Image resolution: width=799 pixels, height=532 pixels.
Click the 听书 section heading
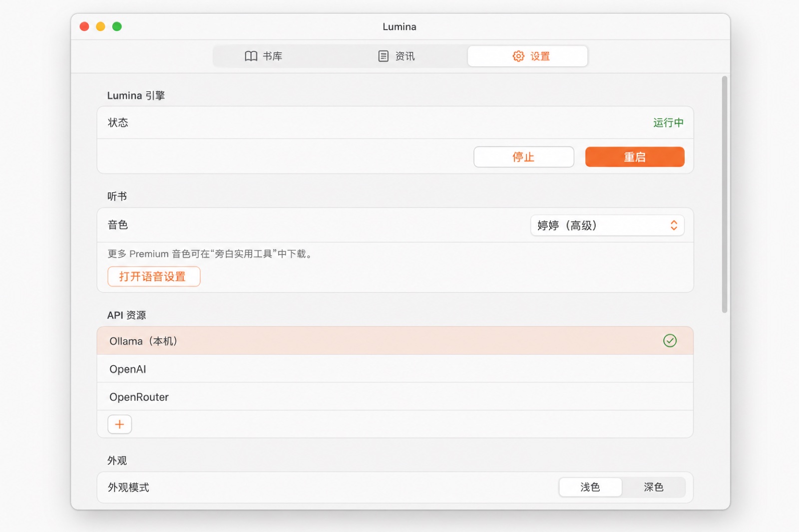117,196
